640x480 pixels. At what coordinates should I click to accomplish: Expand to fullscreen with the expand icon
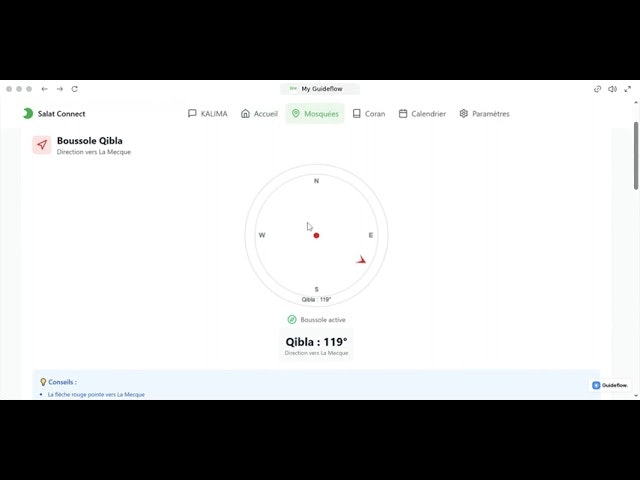coord(627,89)
